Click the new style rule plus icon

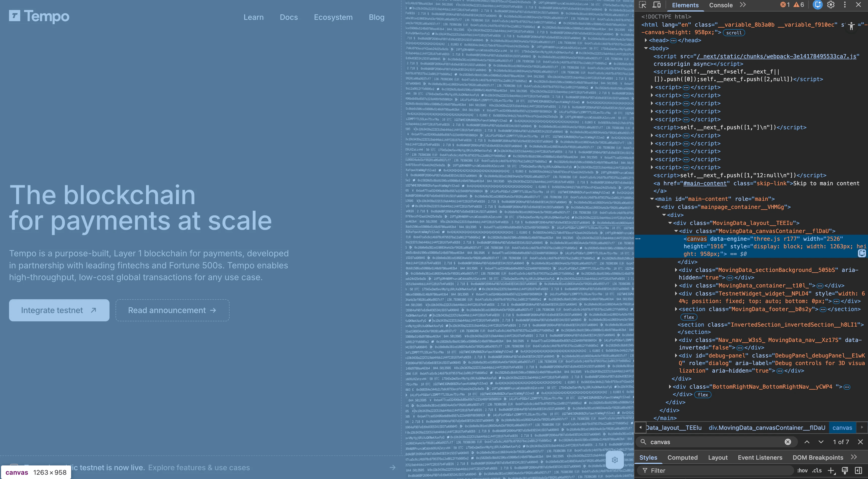point(831,470)
